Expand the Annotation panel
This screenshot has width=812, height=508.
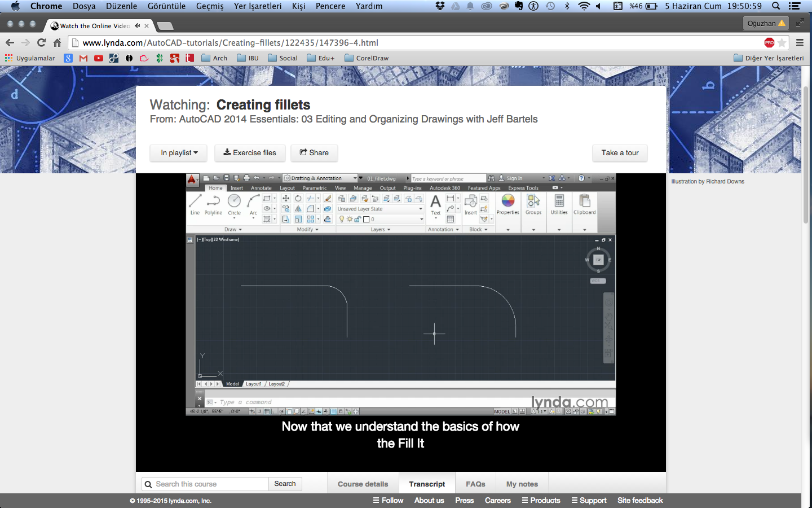click(x=443, y=229)
